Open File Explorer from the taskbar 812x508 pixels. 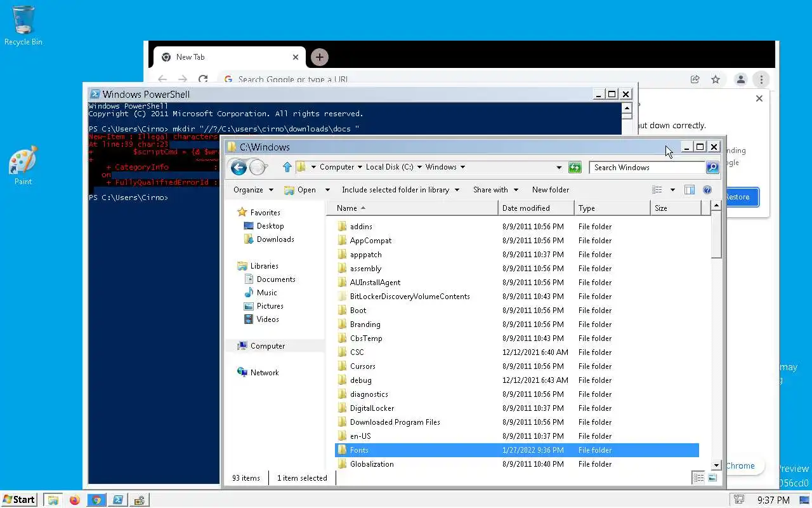(53, 500)
